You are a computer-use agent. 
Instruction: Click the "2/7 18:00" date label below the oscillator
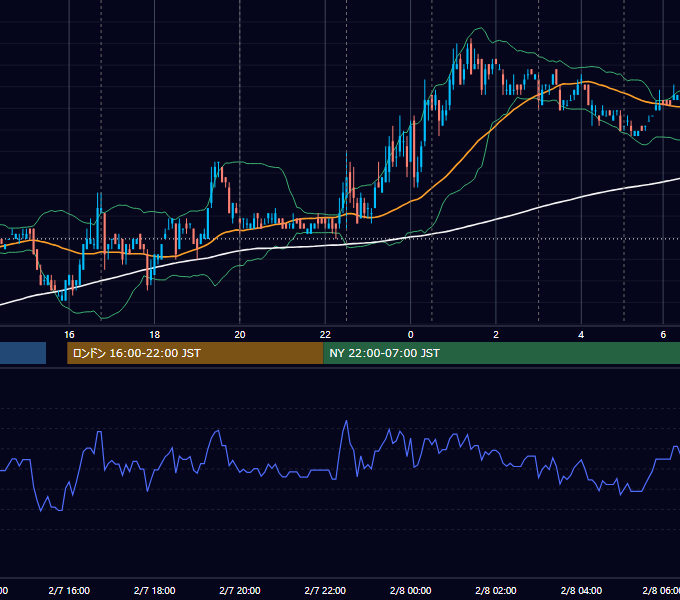[154, 590]
